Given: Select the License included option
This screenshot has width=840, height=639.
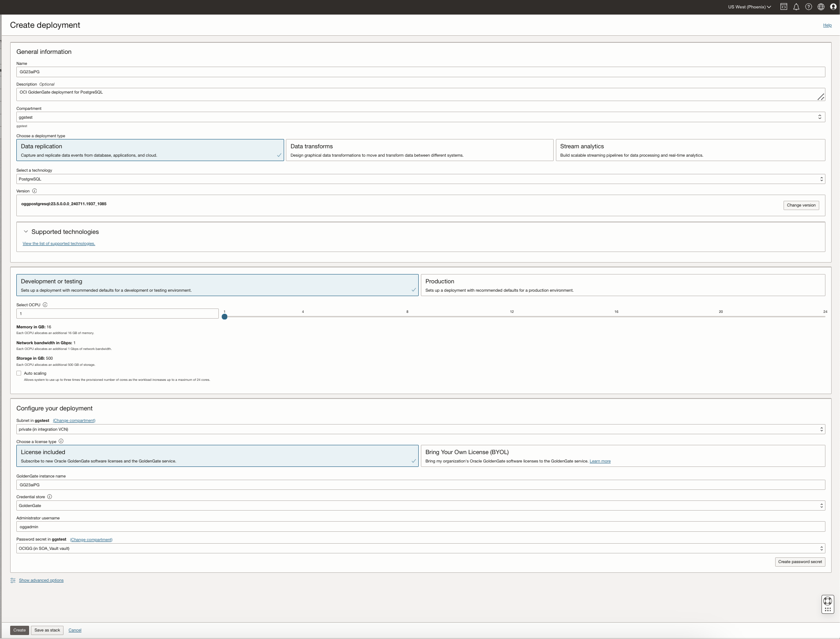Looking at the screenshot, I should pos(217,456).
